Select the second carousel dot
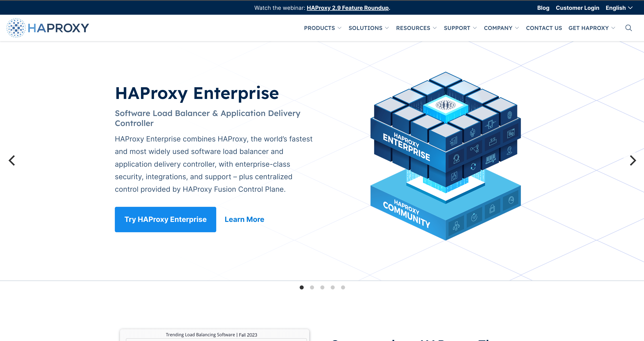Screen dimensions: 644x341 [312, 287]
